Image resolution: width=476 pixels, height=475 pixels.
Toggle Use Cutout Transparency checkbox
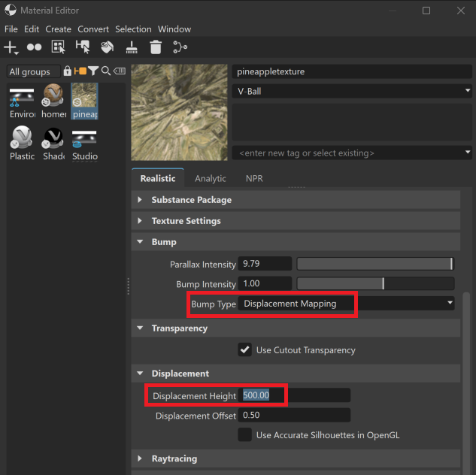(x=244, y=349)
